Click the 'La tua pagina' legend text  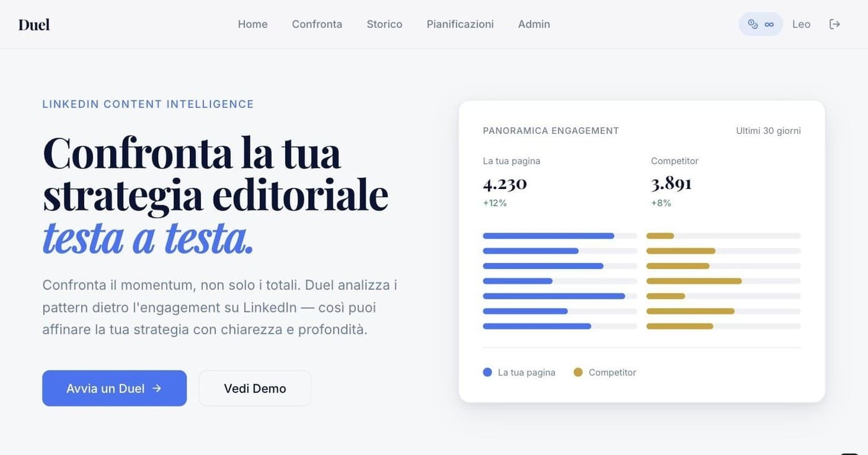526,373
